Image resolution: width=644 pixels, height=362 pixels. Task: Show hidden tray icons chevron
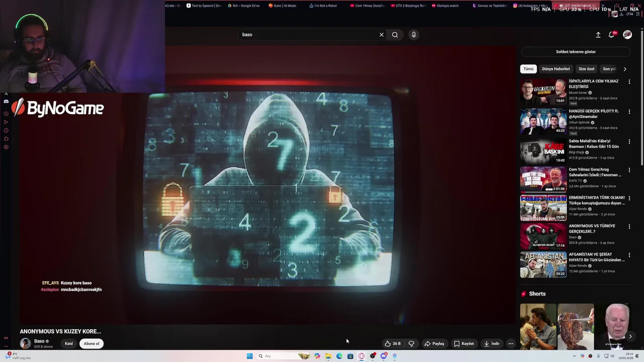(574, 356)
